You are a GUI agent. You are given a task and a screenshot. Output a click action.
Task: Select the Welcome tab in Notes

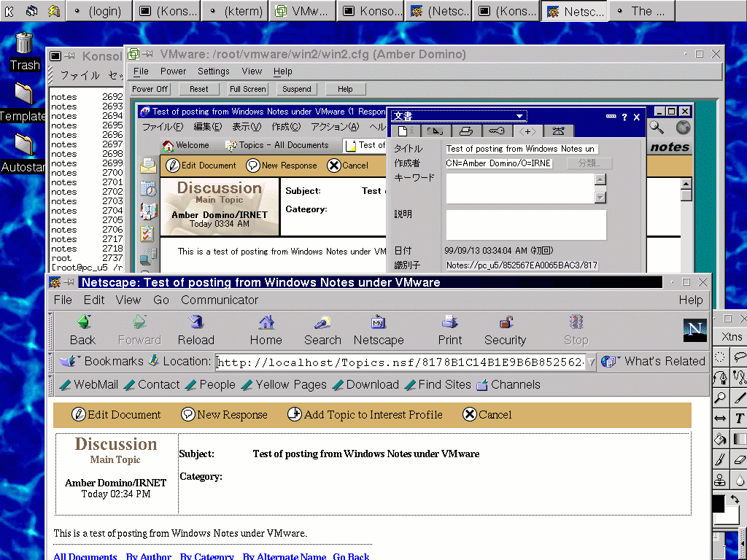(x=186, y=145)
